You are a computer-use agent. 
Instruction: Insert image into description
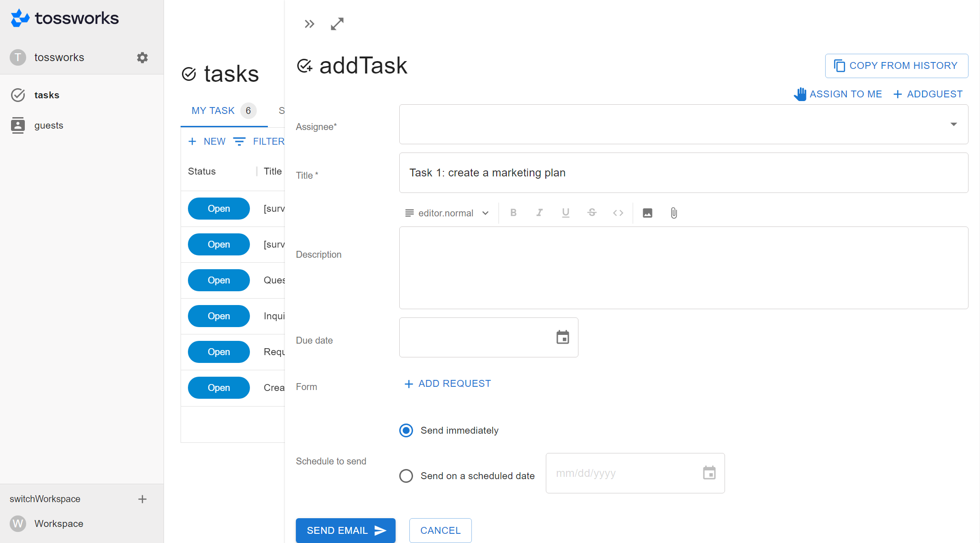647,213
